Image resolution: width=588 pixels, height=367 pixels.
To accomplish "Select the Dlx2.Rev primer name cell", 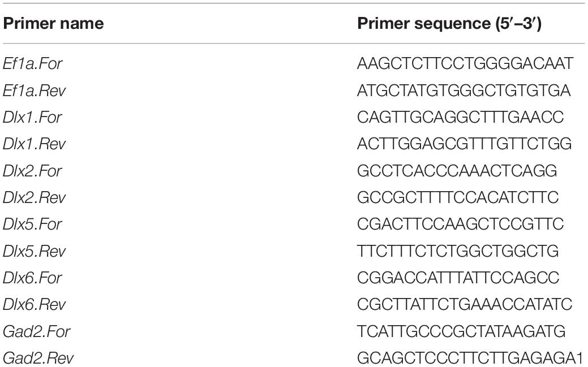I will 34,197.
